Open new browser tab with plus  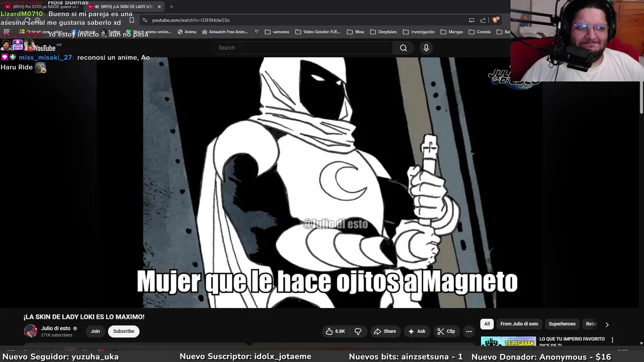coord(172,7)
